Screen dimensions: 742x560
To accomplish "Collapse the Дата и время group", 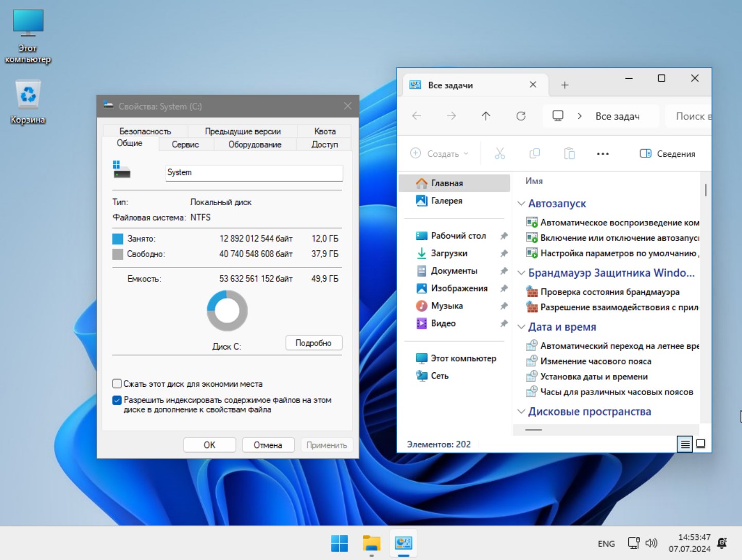I will [x=521, y=327].
